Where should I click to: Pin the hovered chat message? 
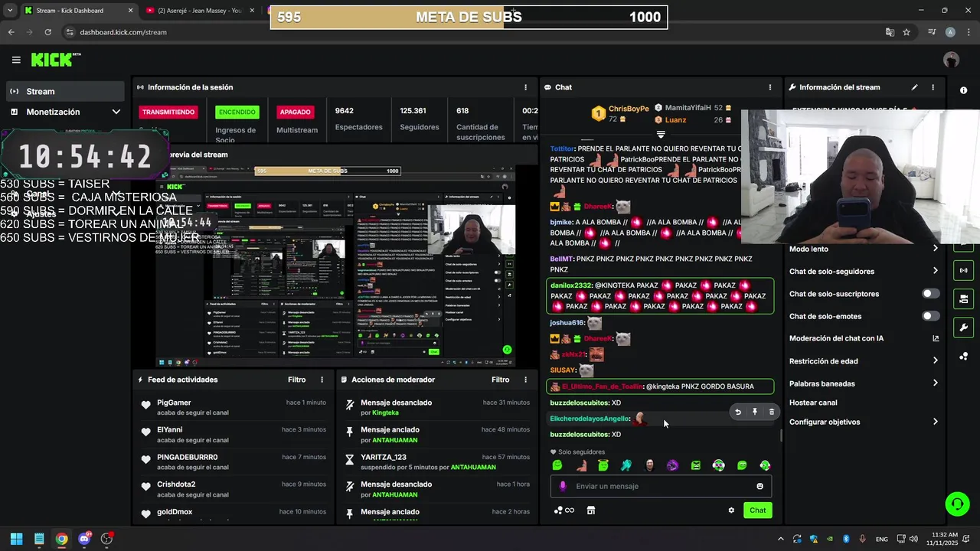755,412
